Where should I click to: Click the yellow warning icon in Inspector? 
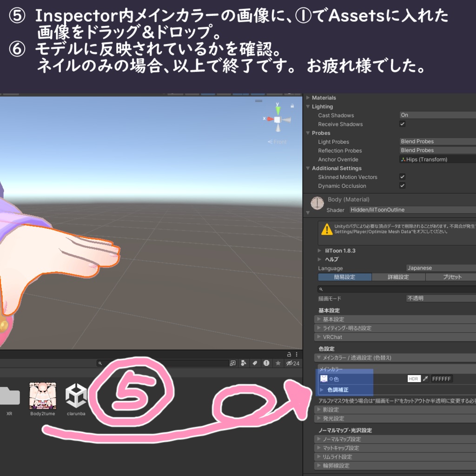327,230
